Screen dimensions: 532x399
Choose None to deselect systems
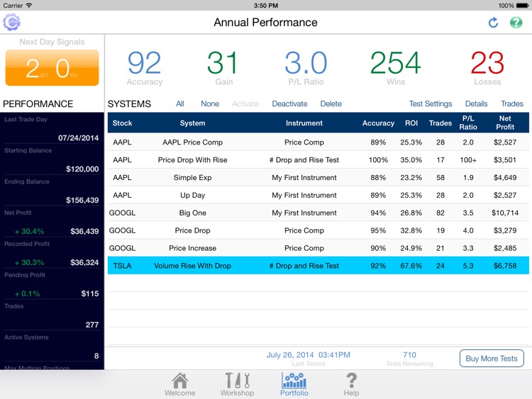[210, 103]
